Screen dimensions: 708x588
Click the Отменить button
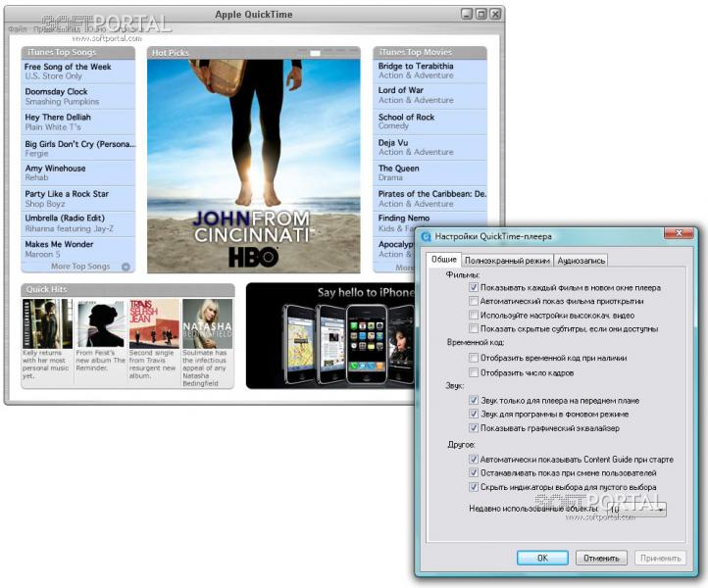(601, 558)
